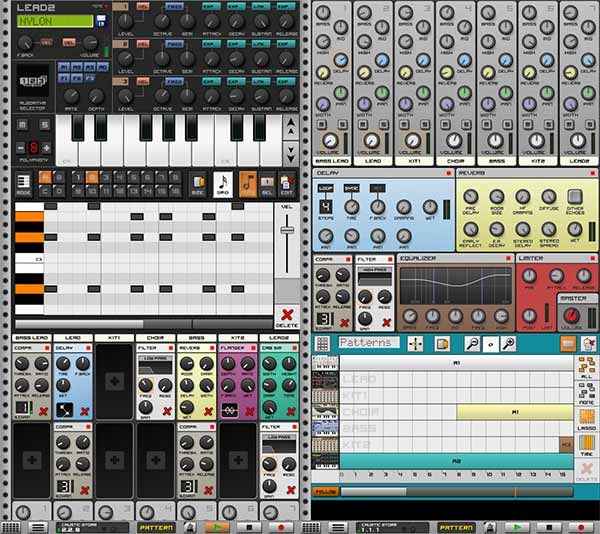Image resolution: width=600 pixels, height=534 pixels.
Task: Increase polyphony with plus button
Action: coord(47,148)
